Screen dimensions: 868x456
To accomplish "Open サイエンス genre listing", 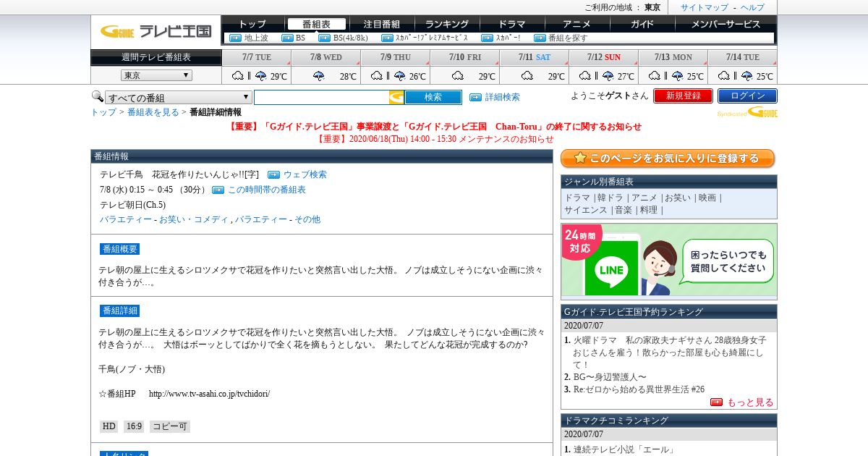I will (x=585, y=210).
